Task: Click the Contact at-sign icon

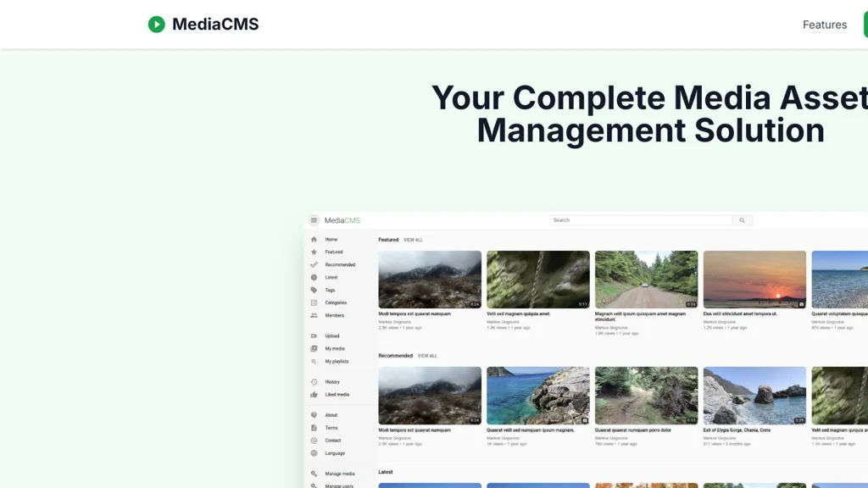Action: click(314, 441)
